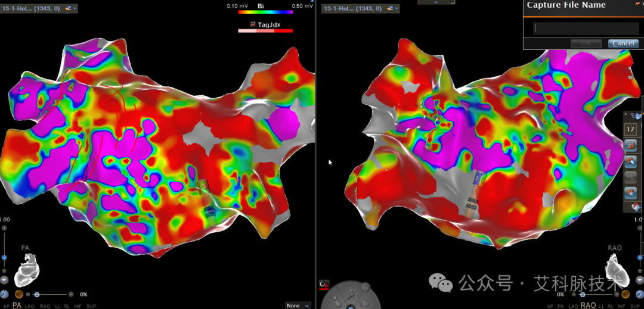This screenshot has width=644, height=309.
Task: Open the right map name dropdown
Action: coord(361,8)
